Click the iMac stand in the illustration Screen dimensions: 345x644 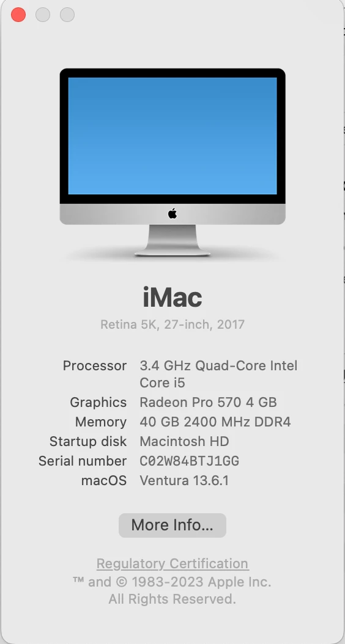[x=172, y=240]
